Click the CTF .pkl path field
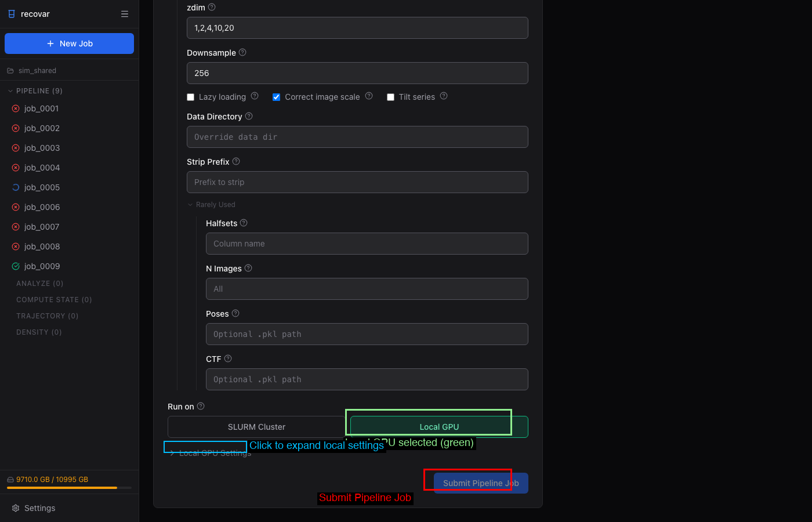The height and width of the screenshot is (522, 812). point(367,379)
